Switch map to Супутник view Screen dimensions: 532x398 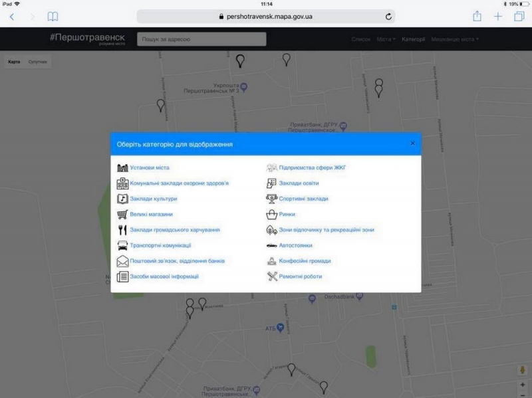click(37, 62)
